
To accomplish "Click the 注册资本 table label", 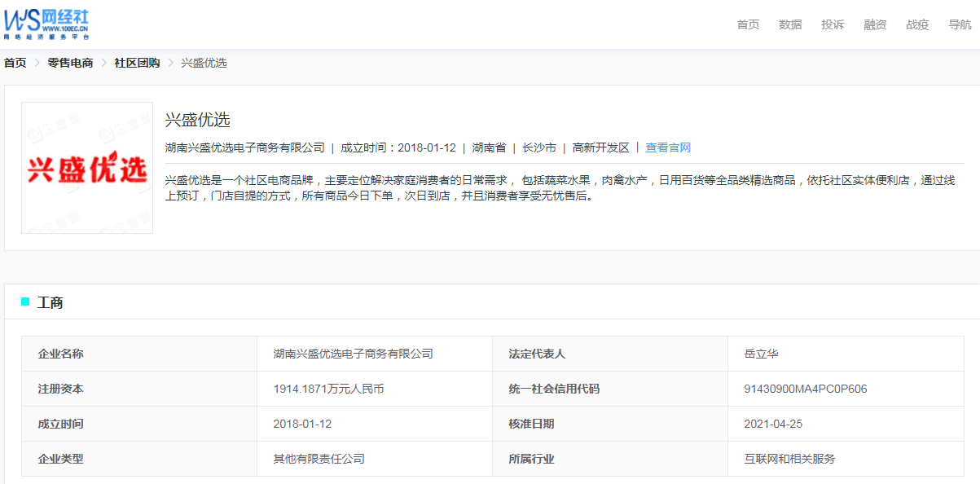I will [x=60, y=389].
